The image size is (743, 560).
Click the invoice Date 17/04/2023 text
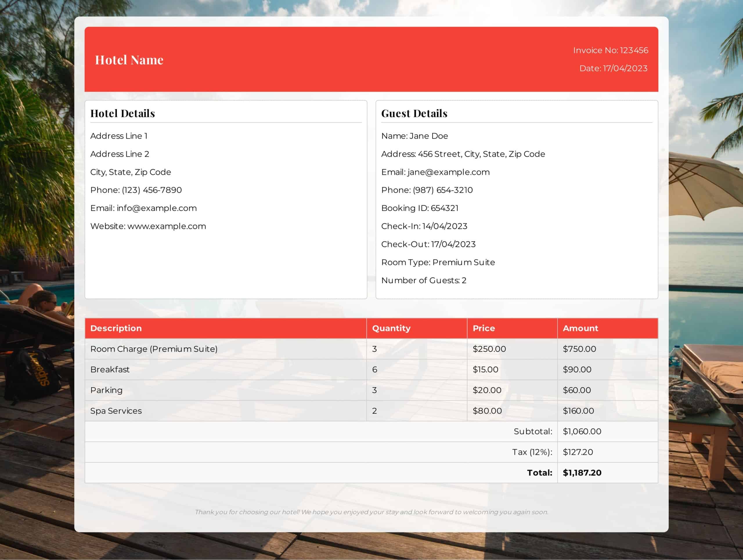[x=613, y=68]
